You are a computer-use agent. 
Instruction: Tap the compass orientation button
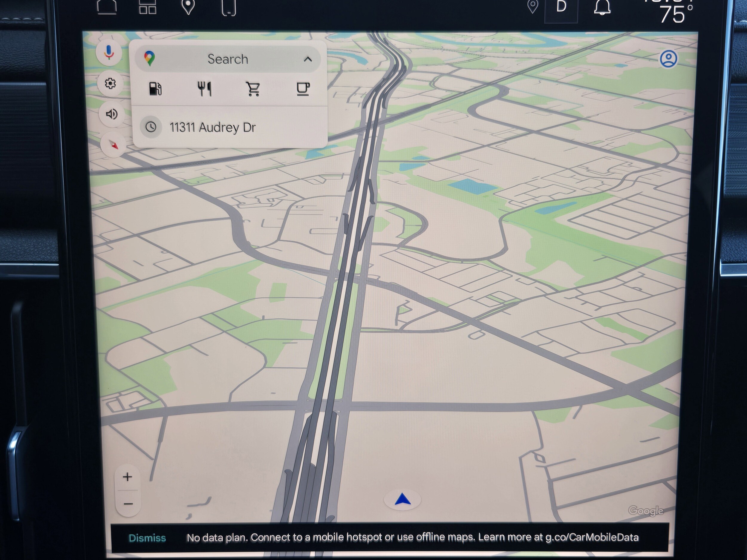(x=114, y=145)
